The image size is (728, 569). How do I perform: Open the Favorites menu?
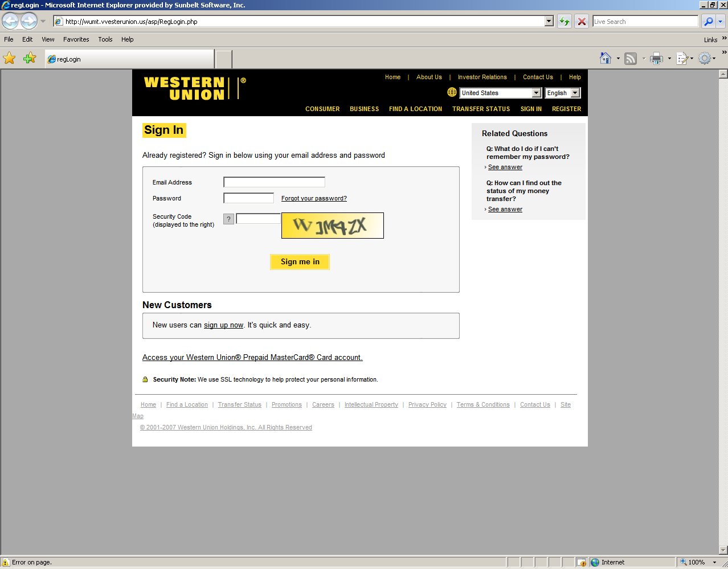click(x=76, y=39)
